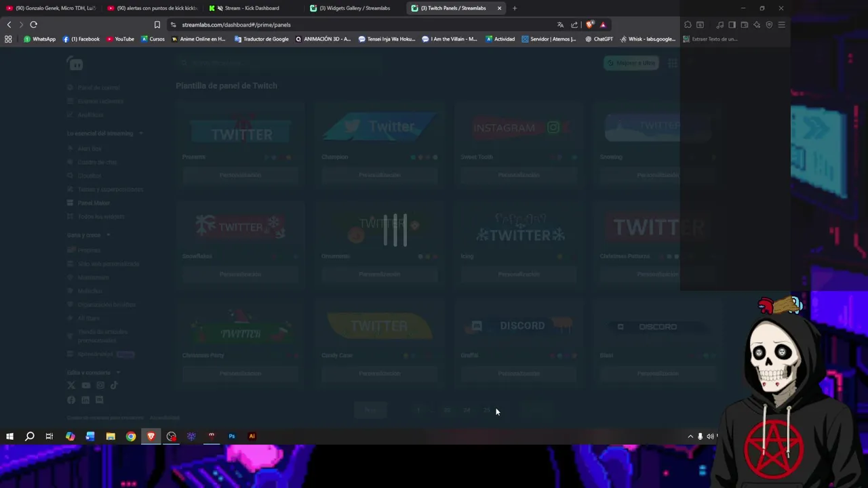Open the Brave Shields icon

click(590, 24)
